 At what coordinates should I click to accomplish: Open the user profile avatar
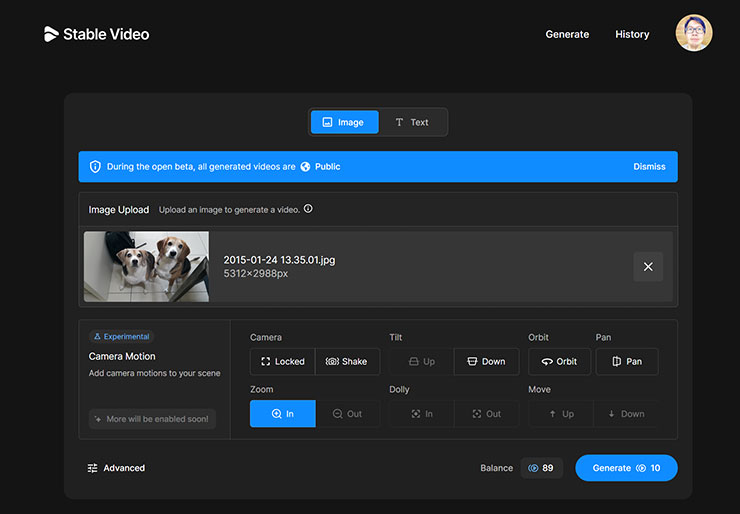(x=693, y=33)
